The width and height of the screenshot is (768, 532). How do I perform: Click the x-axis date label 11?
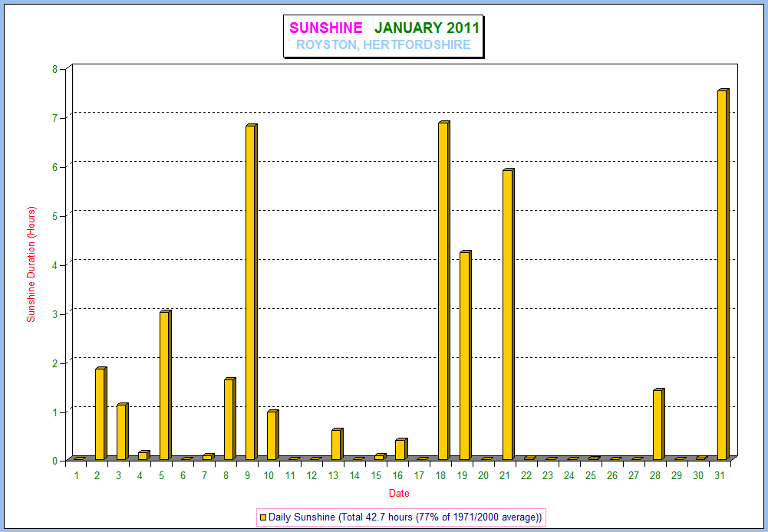pyautogui.click(x=291, y=475)
